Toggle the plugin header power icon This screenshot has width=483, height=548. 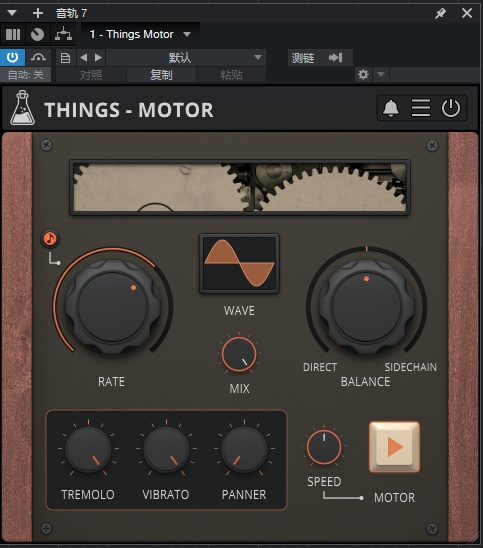point(451,108)
